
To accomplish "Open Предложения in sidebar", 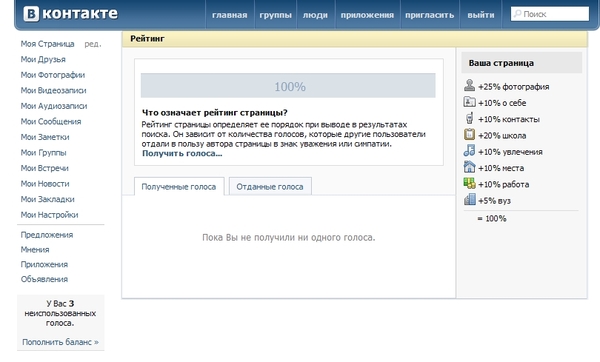I will [x=47, y=235].
